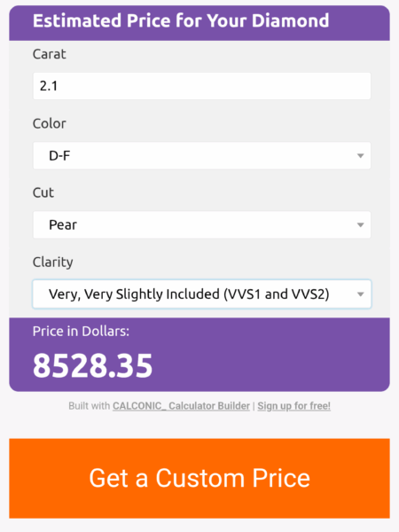The height and width of the screenshot is (532, 399).
Task: Click the Carat field label
Action: [x=49, y=54]
